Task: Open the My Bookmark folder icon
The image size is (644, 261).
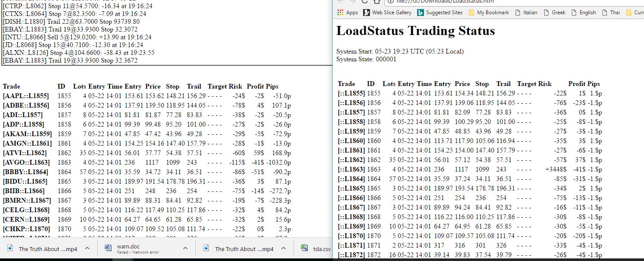Action: point(472,13)
